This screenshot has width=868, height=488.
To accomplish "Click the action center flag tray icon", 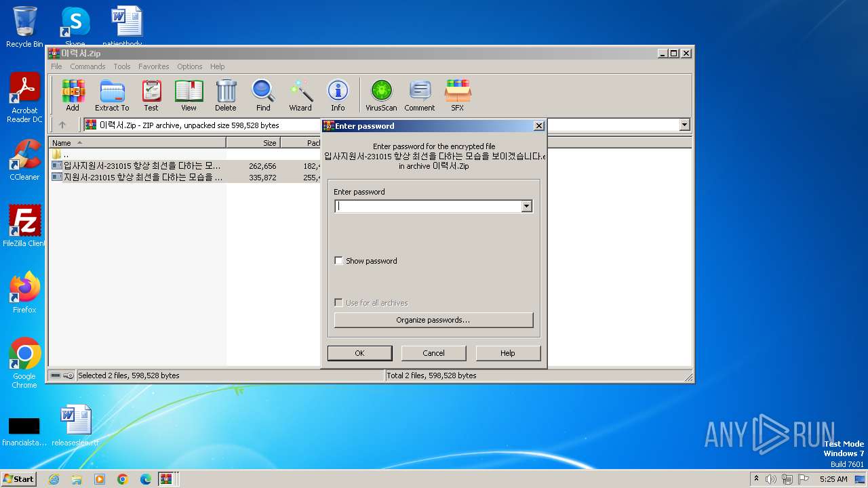I will click(804, 479).
